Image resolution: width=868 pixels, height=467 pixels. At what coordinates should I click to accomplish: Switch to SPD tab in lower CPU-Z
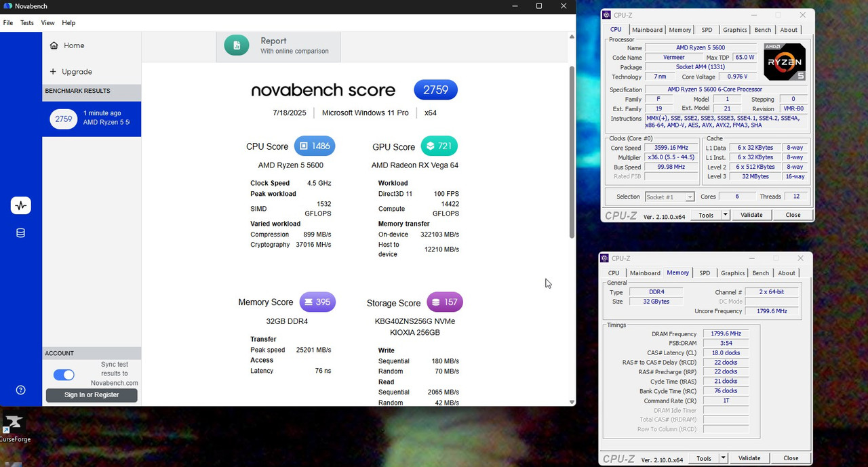[x=705, y=273]
